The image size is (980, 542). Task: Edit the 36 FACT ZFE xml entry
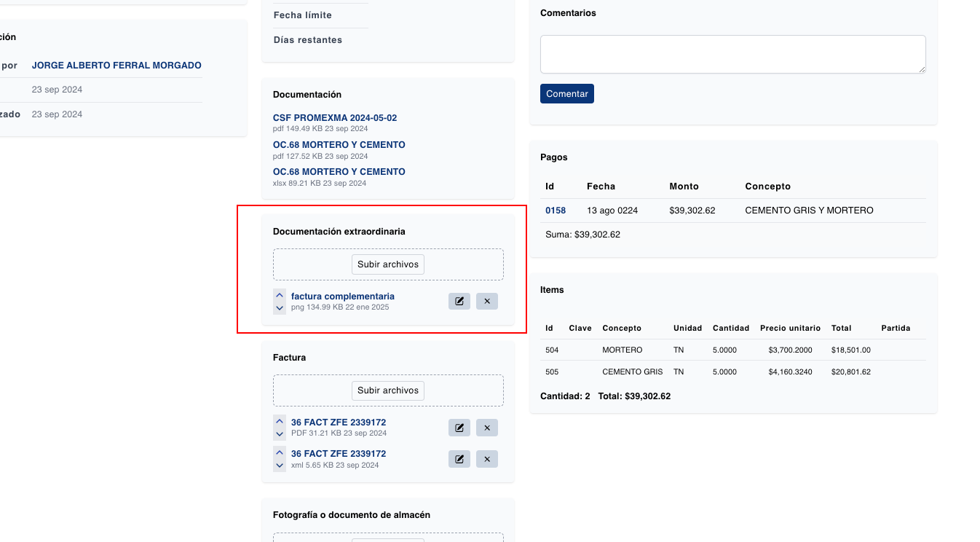pyautogui.click(x=459, y=459)
